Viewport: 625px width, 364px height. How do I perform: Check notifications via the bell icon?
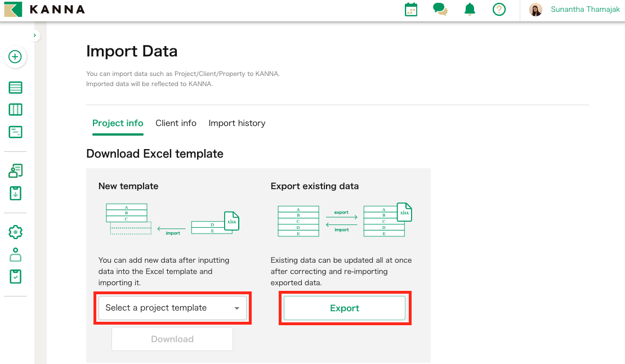(x=470, y=10)
